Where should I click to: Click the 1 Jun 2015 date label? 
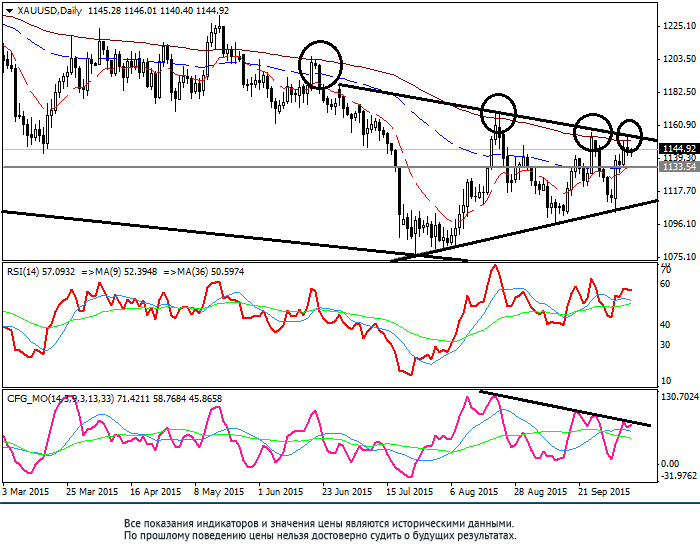click(x=280, y=492)
